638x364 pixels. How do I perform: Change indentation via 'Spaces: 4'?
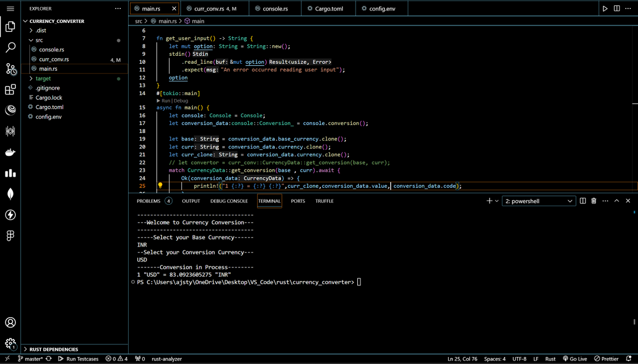tap(495, 359)
